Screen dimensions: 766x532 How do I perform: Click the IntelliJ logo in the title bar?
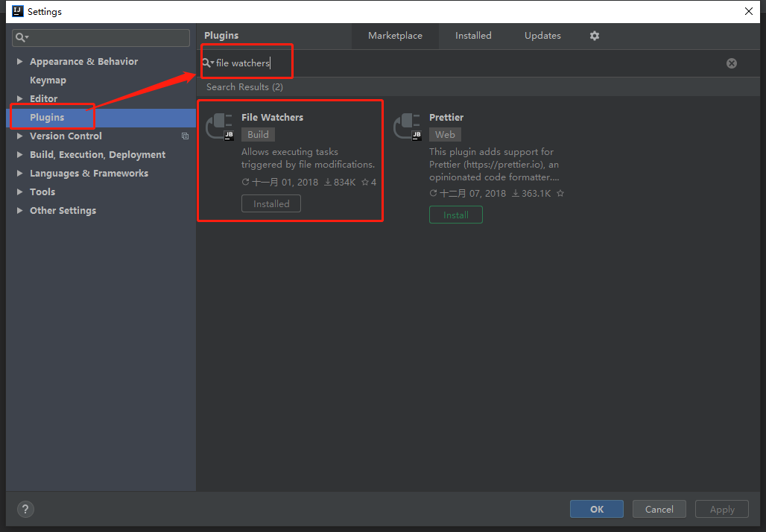[18, 11]
